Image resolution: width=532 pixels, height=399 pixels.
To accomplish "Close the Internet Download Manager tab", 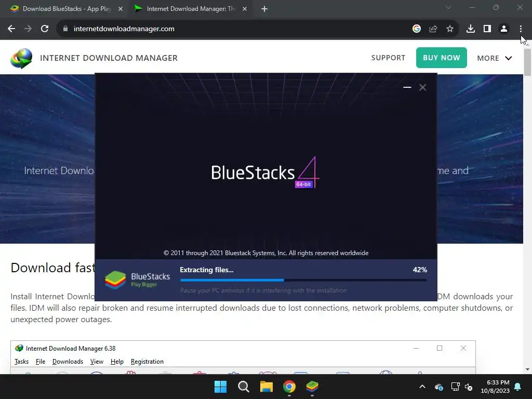I will click(245, 9).
